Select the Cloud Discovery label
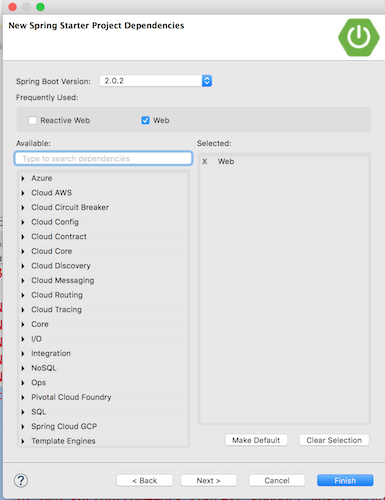Viewport: 385px width, 500px height. coord(61,266)
